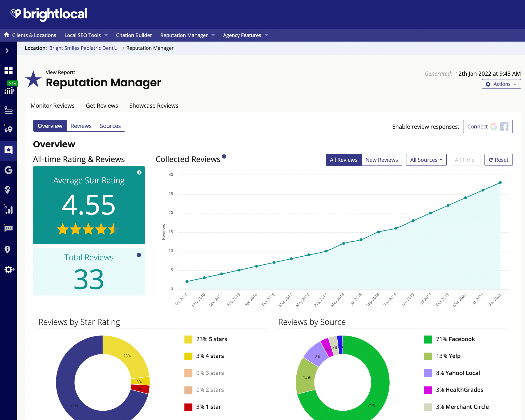
Task: Open the Actions dropdown menu
Action: (501, 84)
